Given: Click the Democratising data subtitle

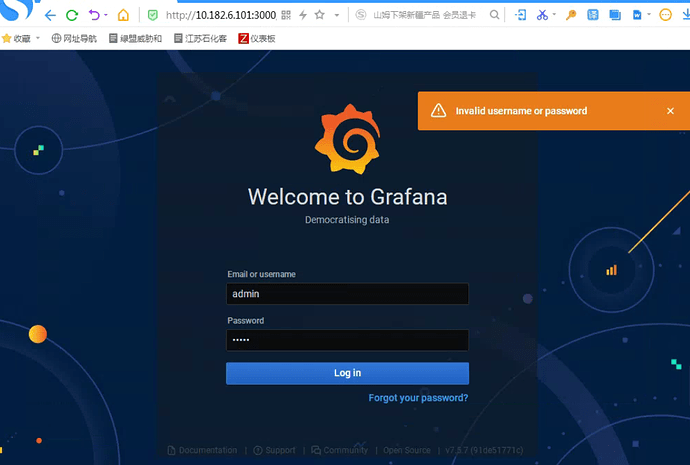Looking at the screenshot, I should (x=347, y=220).
